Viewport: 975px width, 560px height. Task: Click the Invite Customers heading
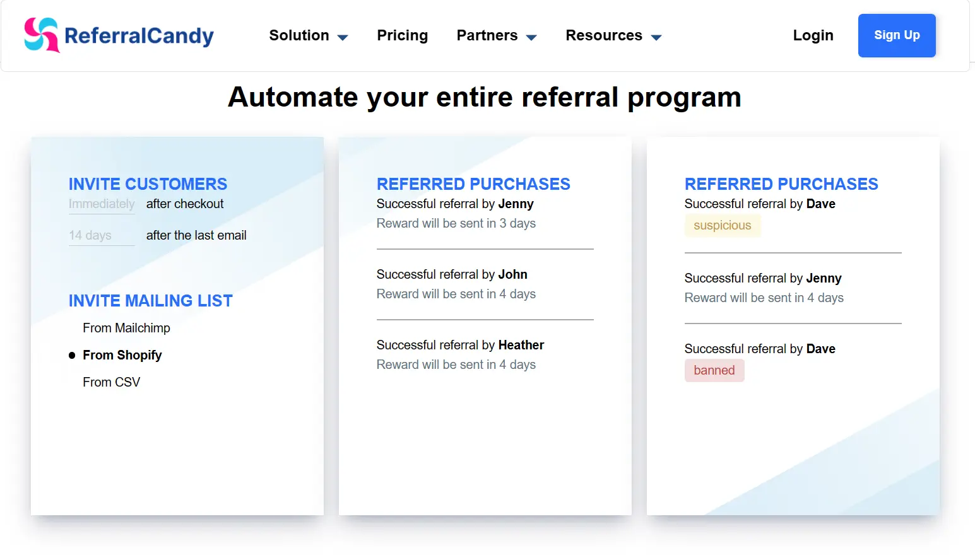(148, 184)
